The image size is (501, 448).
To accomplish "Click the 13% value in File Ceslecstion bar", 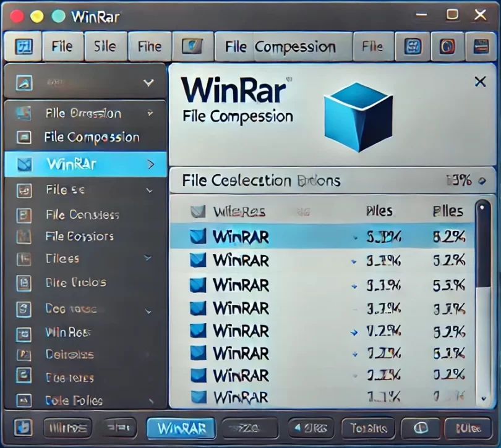I will pyautogui.click(x=459, y=180).
